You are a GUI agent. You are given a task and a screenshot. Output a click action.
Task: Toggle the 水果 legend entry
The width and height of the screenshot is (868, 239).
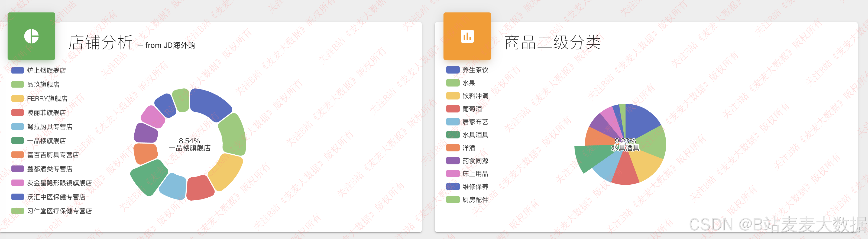coord(461,83)
